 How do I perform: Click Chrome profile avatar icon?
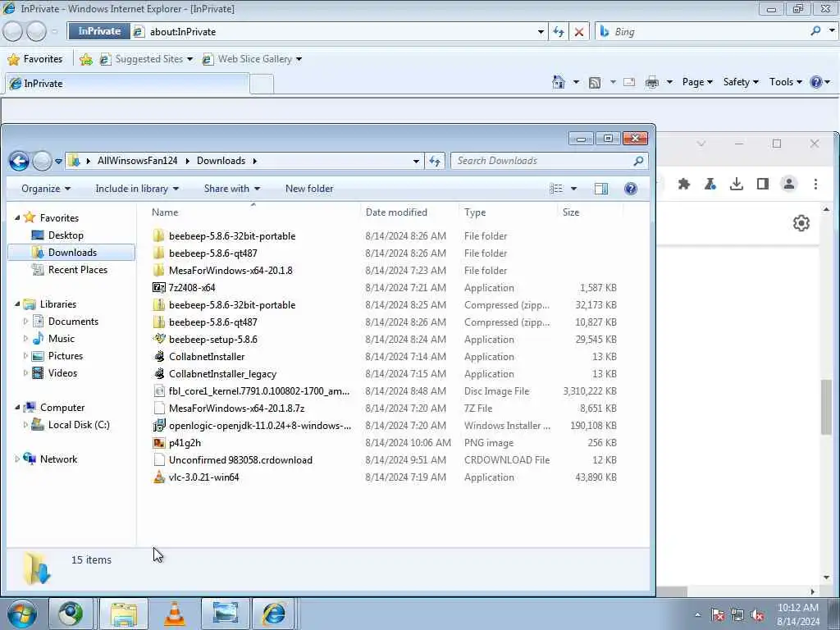788,185
